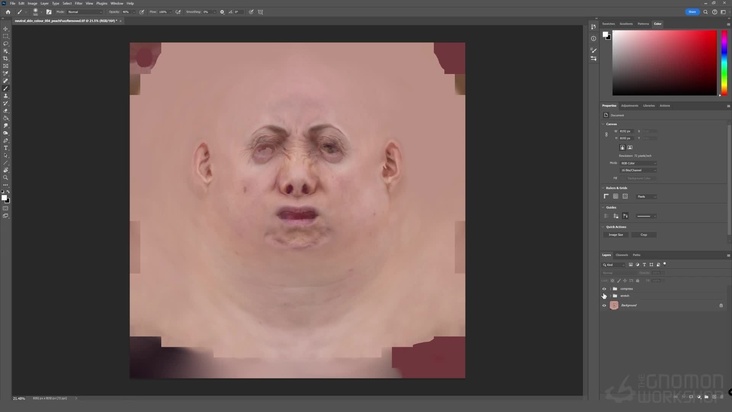Toggle layer filtering on or off

pos(665,264)
